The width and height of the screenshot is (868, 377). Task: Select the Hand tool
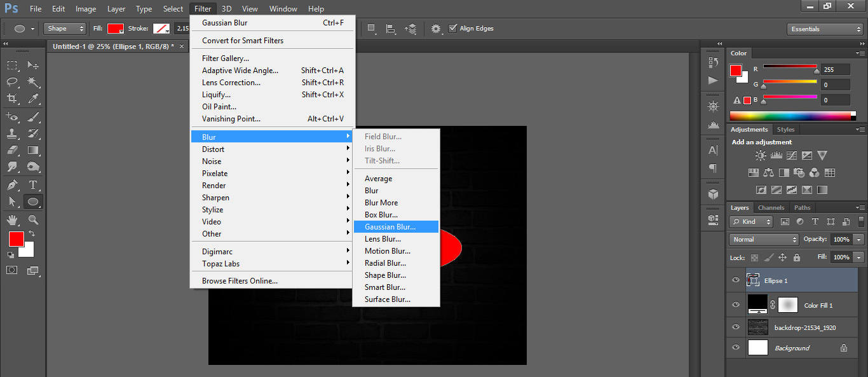coord(12,220)
